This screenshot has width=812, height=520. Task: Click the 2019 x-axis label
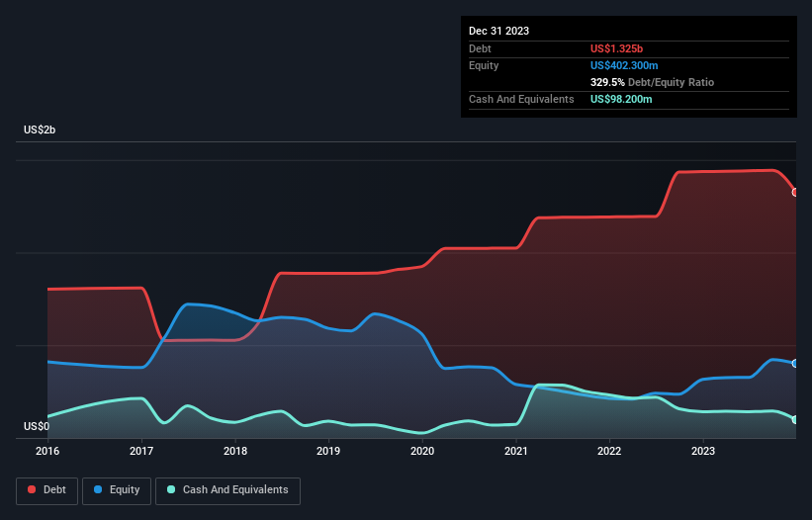pos(328,451)
